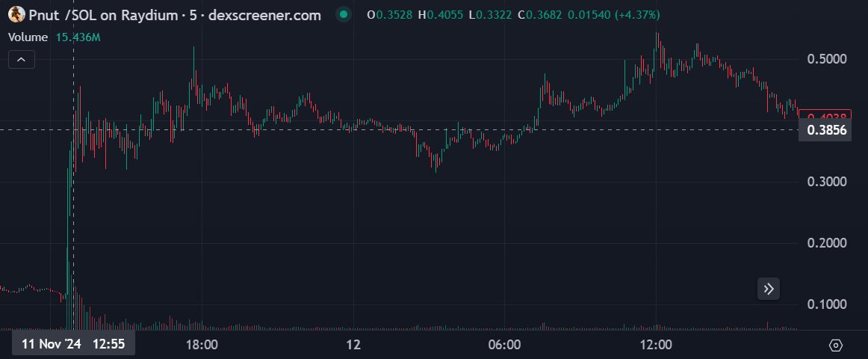This screenshot has width=868, height=359.
Task: Click the green market status dot
Action: tap(344, 15)
